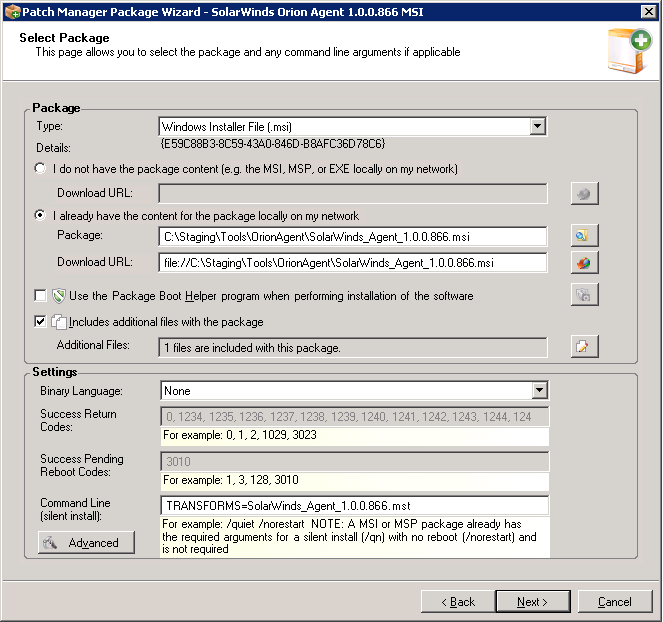663x622 pixels.
Task: Click the Additional Files summary field
Action: click(x=353, y=347)
